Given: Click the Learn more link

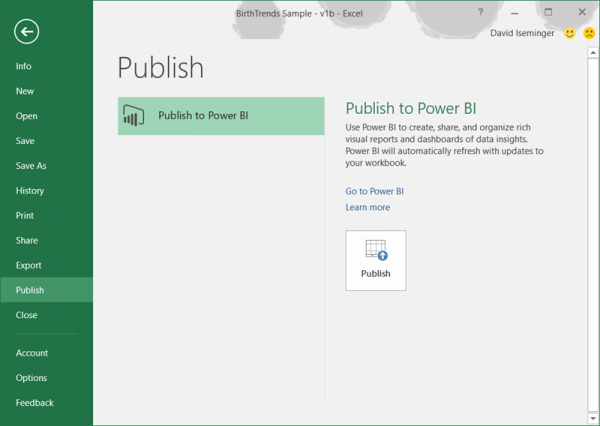Looking at the screenshot, I should pyautogui.click(x=367, y=207).
